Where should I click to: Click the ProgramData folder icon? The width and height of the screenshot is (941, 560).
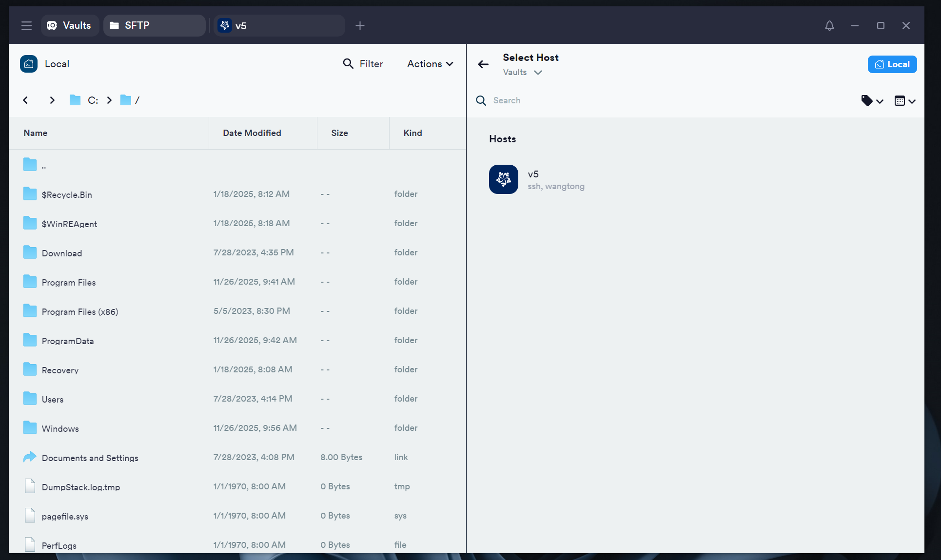pos(30,340)
